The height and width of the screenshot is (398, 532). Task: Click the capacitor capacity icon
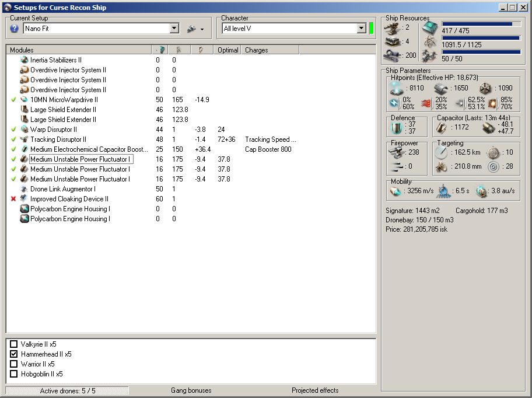[x=441, y=128]
